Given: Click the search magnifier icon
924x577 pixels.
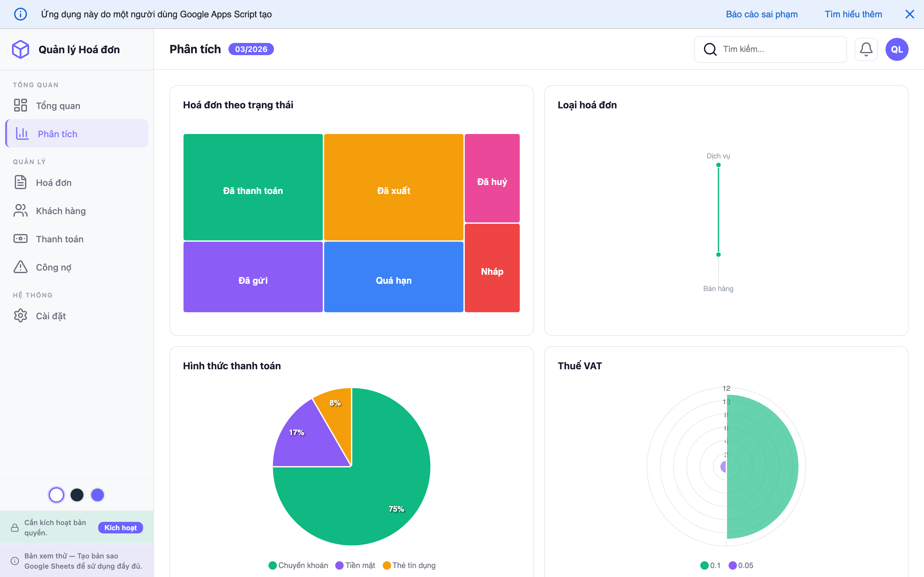Looking at the screenshot, I should 710,49.
